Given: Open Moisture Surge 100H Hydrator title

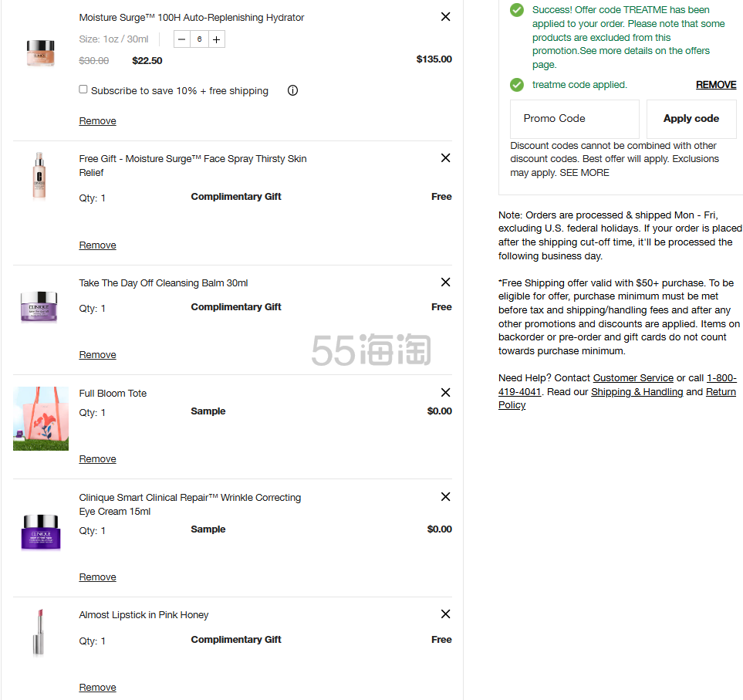Looking at the screenshot, I should tap(191, 18).
